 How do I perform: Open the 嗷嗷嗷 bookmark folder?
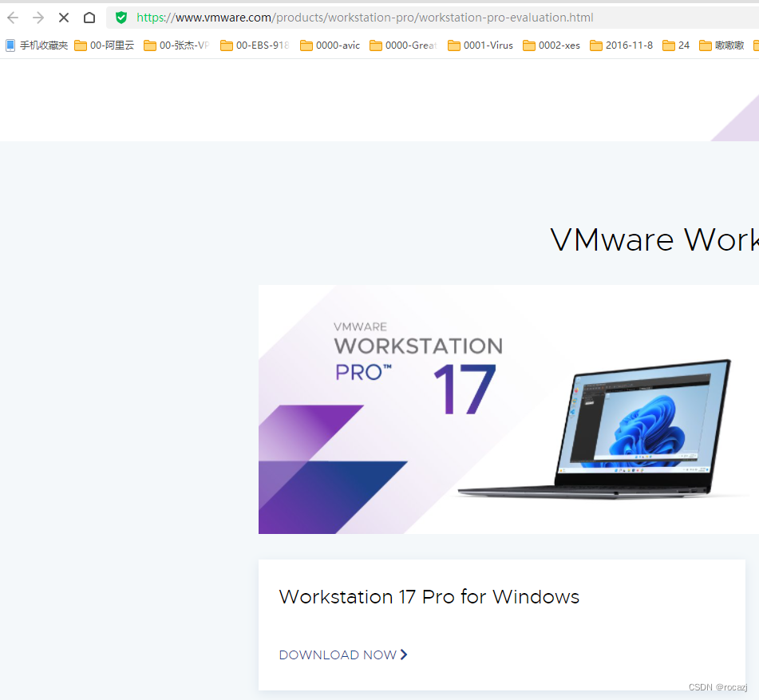(x=721, y=45)
